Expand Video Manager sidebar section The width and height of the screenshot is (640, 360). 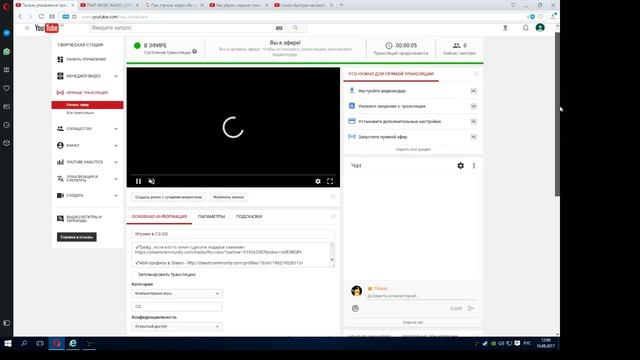coord(116,76)
